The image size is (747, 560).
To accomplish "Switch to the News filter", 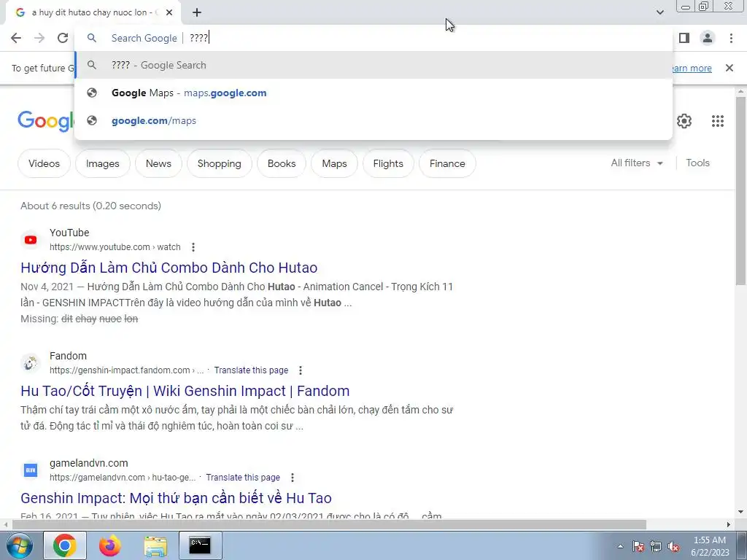I will point(158,163).
